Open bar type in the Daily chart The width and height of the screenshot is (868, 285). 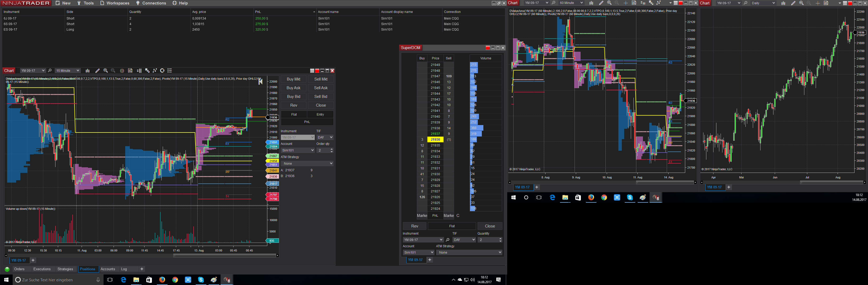tap(783, 3)
